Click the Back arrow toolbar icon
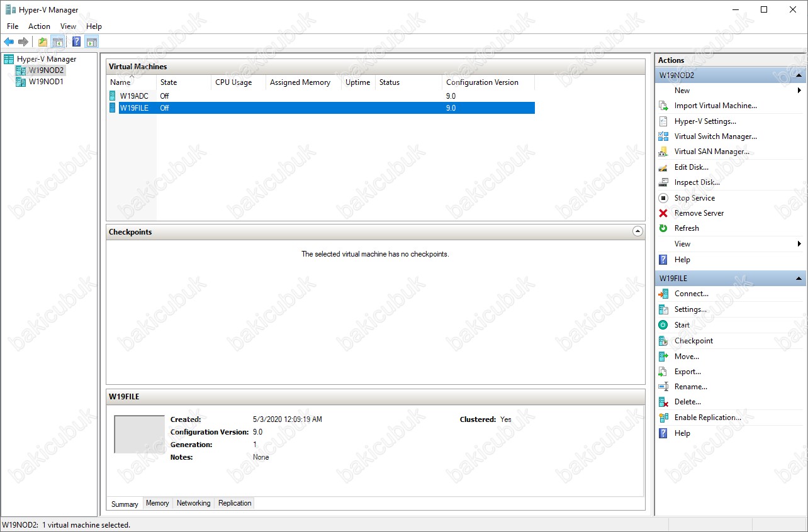The image size is (808, 532). point(9,42)
